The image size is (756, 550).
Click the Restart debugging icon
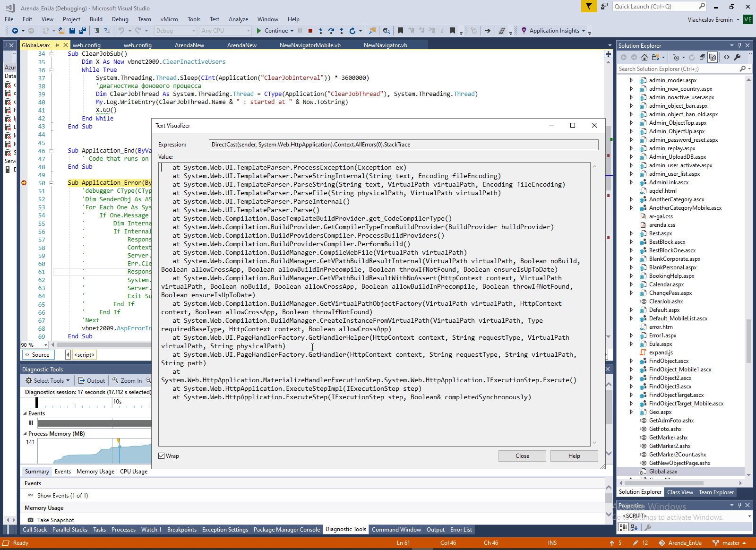point(352,31)
